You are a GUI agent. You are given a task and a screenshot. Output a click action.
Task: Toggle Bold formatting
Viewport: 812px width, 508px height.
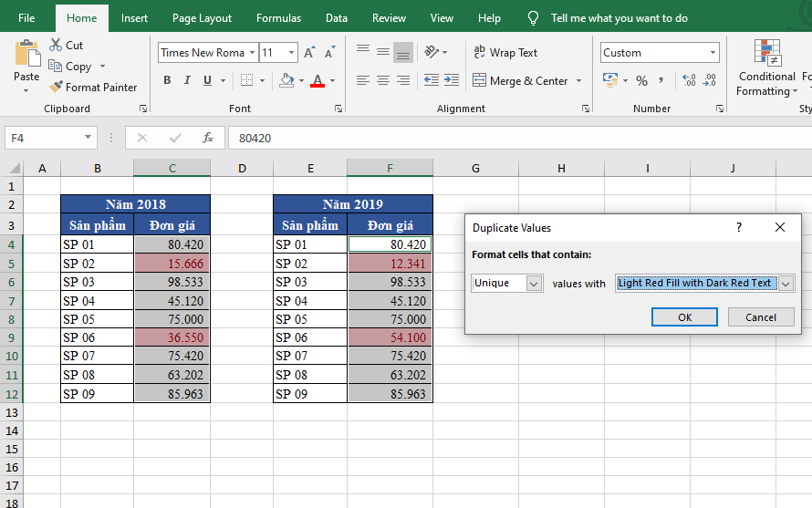click(167, 80)
